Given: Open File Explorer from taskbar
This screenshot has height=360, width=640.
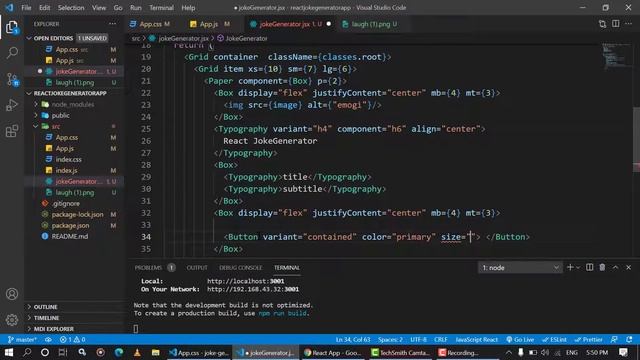Looking at the screenshot, I should pos(156,352).
